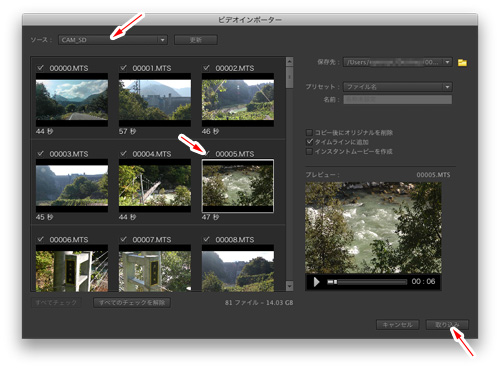Screen dimensions: 500x369
Task: Select the 00008.MTS thumbnail
Action: click(238, 268)
